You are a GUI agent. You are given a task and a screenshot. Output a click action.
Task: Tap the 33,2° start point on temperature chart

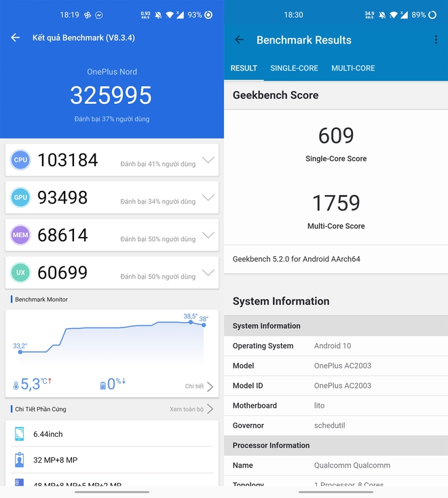pos(20,352)
